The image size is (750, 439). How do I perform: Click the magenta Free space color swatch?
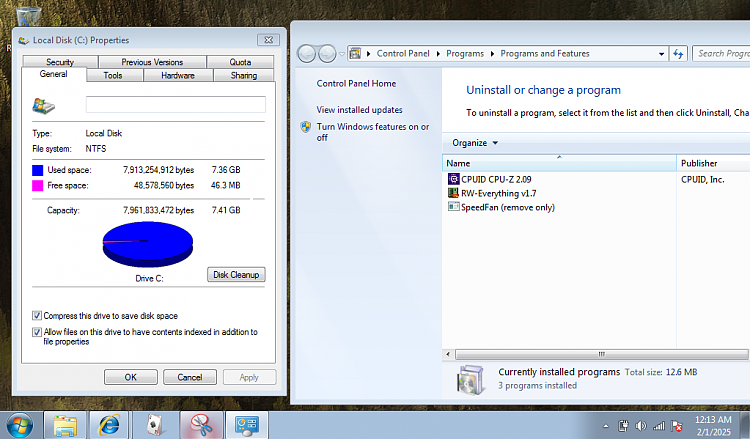pos(37,186)
